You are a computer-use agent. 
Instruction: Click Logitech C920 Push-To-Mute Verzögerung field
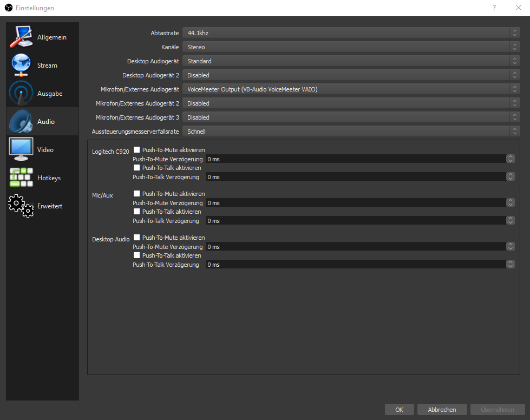click(356, 159)
